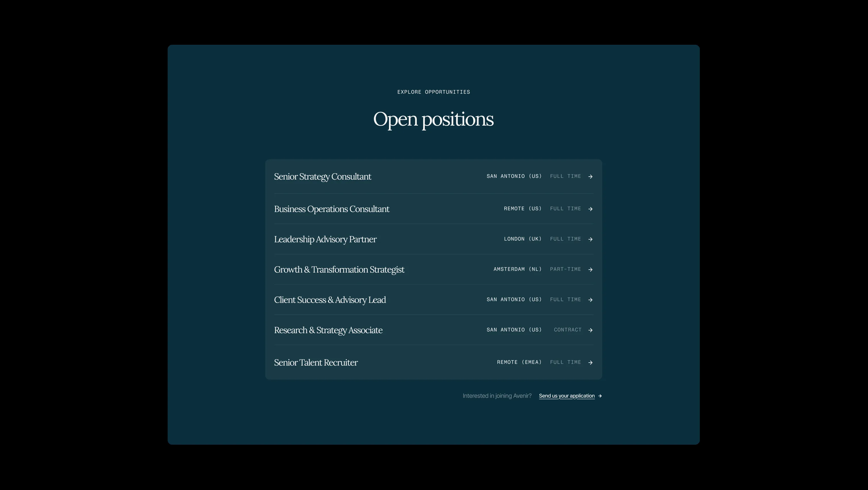
Task: Click FULL TIME in the Client Success row
Action: click(x=565, y=300)
